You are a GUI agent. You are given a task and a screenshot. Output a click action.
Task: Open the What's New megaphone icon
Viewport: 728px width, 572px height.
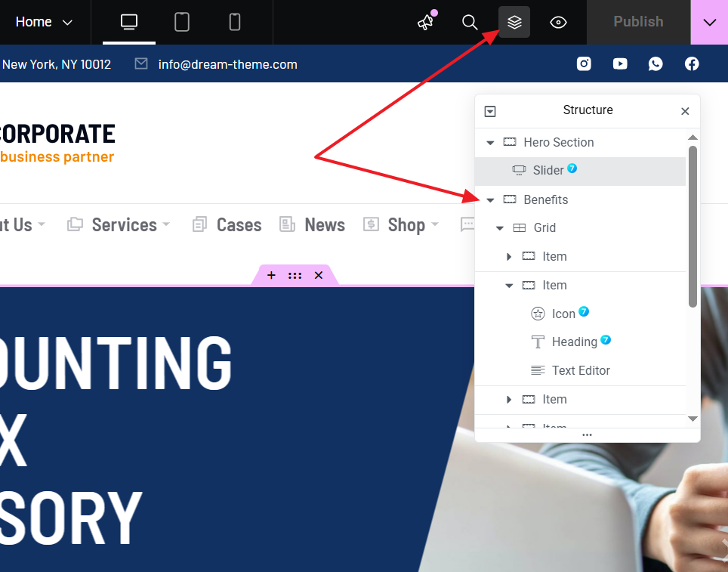(426, 22)
